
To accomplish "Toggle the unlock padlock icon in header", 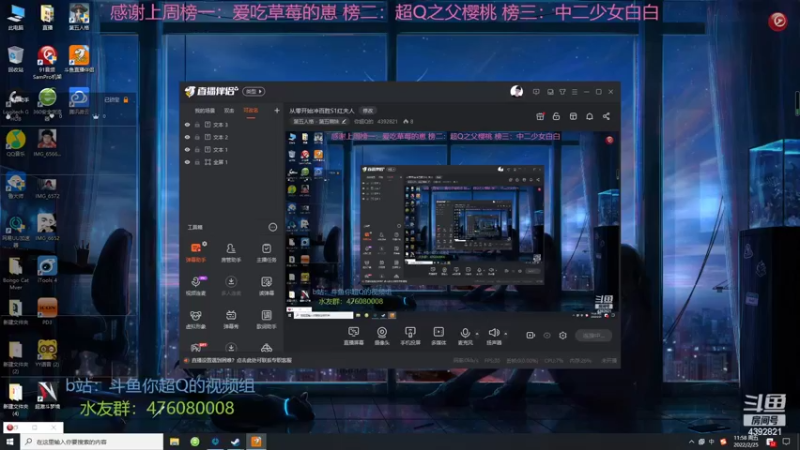I will point(556,116).
